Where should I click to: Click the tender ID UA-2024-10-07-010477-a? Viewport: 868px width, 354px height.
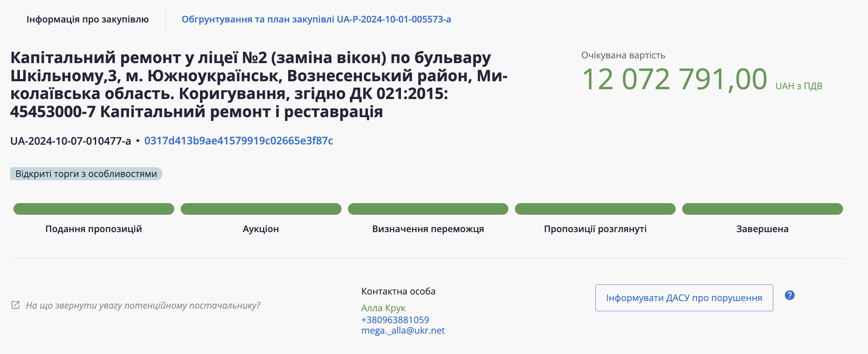[x=70, y=141]
